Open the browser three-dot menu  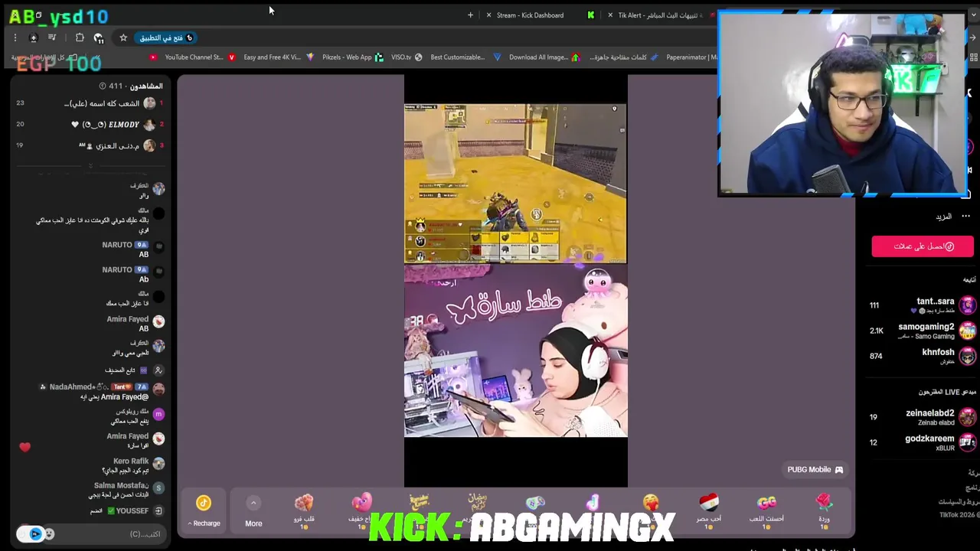[x=15, y=37]
